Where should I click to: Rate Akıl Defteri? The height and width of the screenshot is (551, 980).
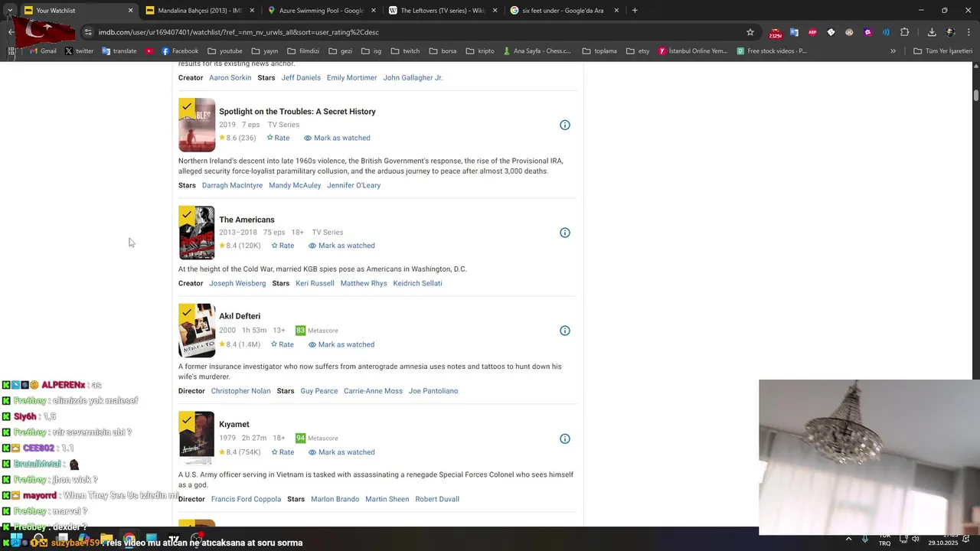(283, 344)
